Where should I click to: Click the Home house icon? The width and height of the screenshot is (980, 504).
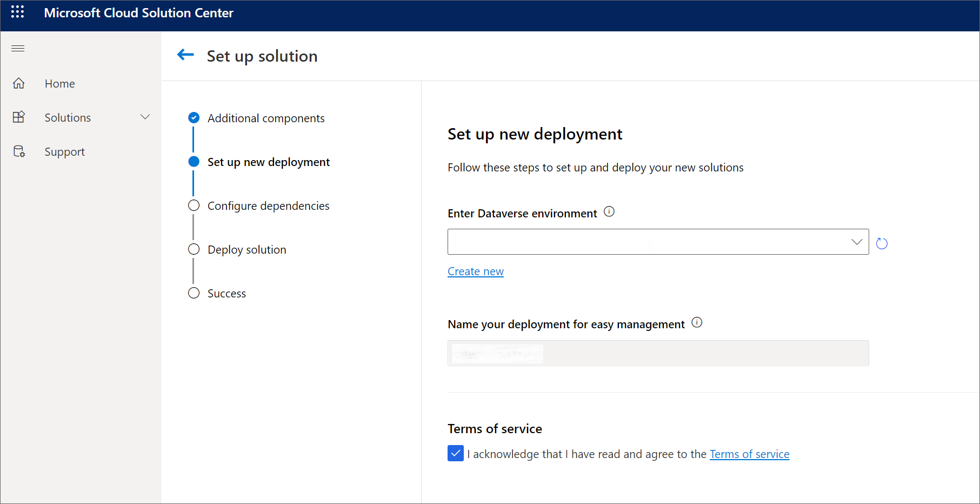(x=19, y=83)
